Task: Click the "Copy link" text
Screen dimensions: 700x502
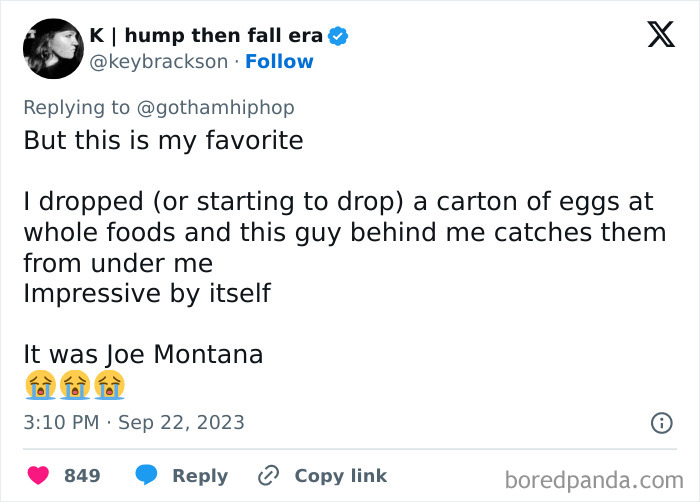Action: 340,476
